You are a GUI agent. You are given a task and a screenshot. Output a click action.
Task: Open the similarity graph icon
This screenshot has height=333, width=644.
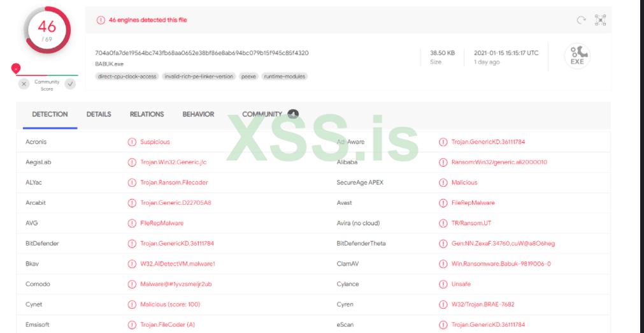(x=601, y=20)
